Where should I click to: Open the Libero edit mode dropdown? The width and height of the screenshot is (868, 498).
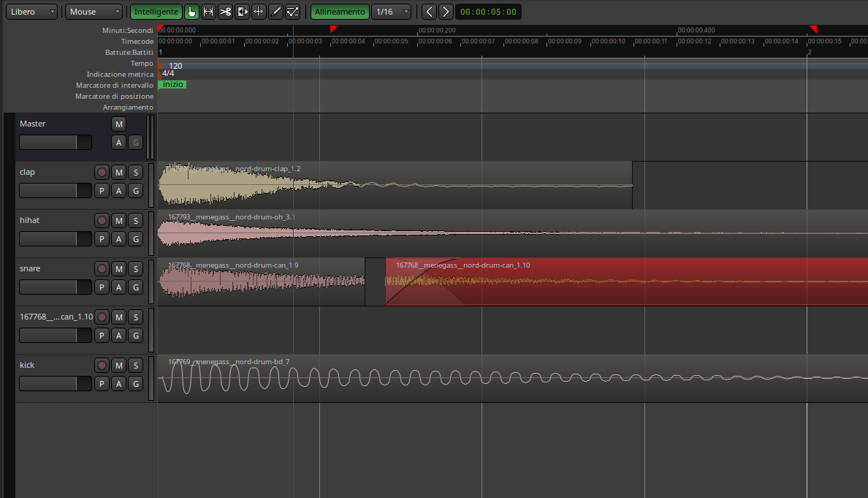coord(32,12)
